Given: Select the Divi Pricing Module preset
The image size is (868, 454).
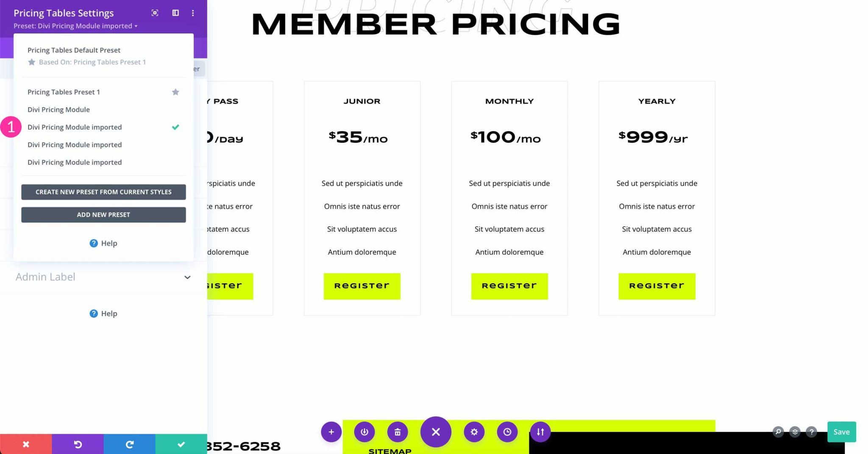Looking at the screenshot, I should (58, 109).
